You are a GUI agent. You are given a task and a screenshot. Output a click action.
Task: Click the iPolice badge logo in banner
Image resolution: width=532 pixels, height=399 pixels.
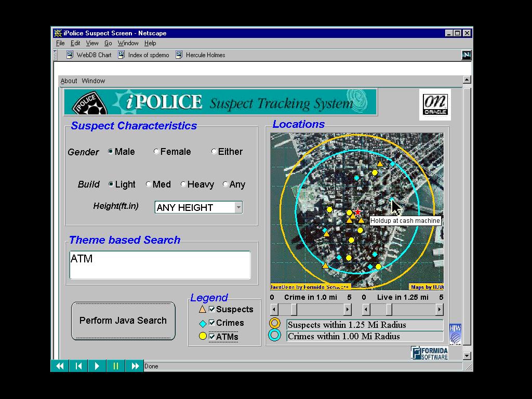click(x=89, y=103)
